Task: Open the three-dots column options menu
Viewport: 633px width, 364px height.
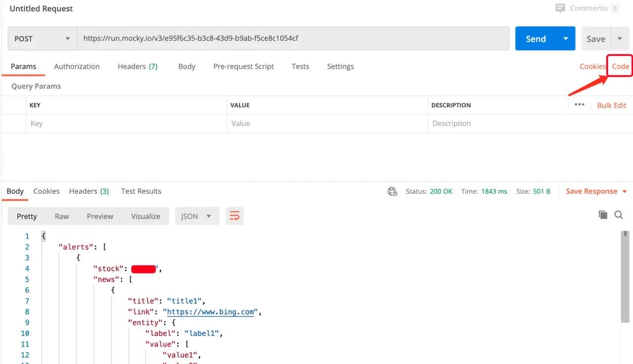Action: click(x=580, y=105)
